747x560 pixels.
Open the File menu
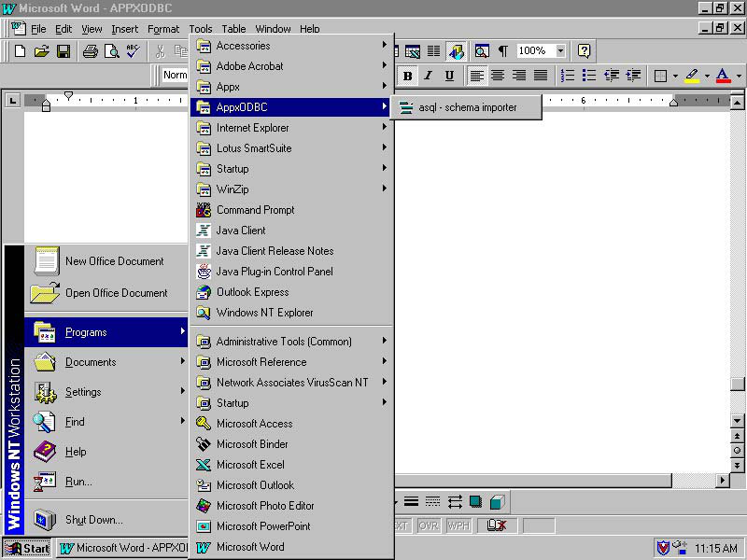[38, 29]
